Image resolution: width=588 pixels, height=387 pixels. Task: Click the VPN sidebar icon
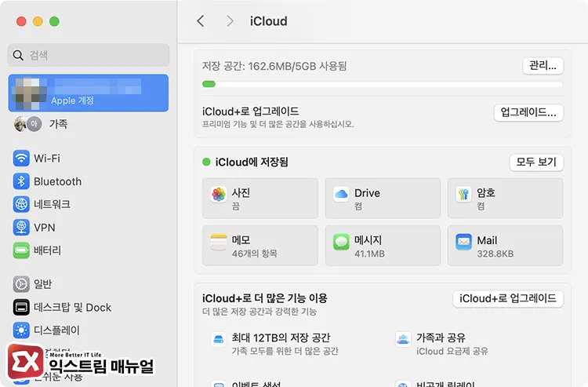tap(21, 227)
